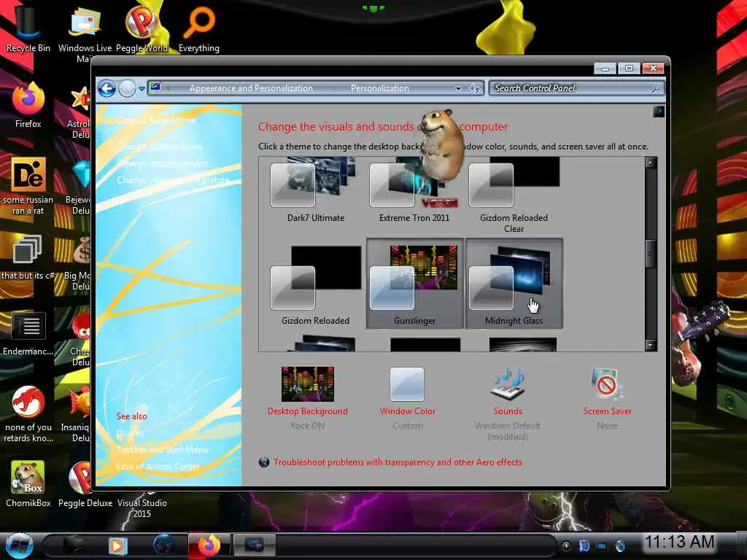Open Change mouse pointers link
This screenshot has width=747, height=560.
coord(163,163)
